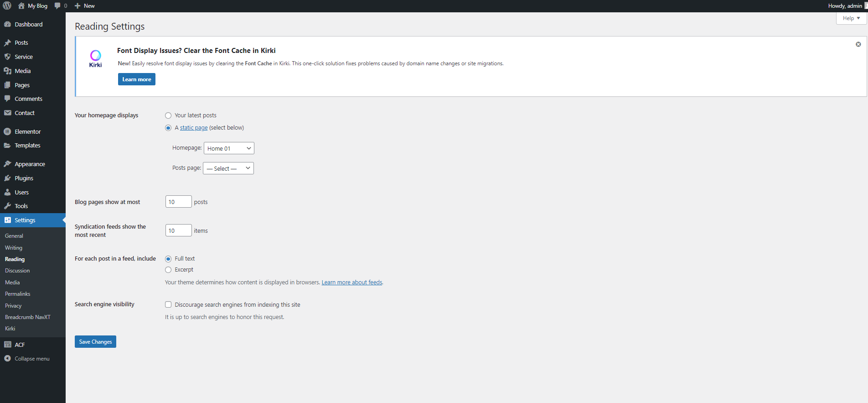Select the 'Your latest posts' radio button
Image resolution: width=868 pixels, height=403 pixels.
tap(168, 115)
